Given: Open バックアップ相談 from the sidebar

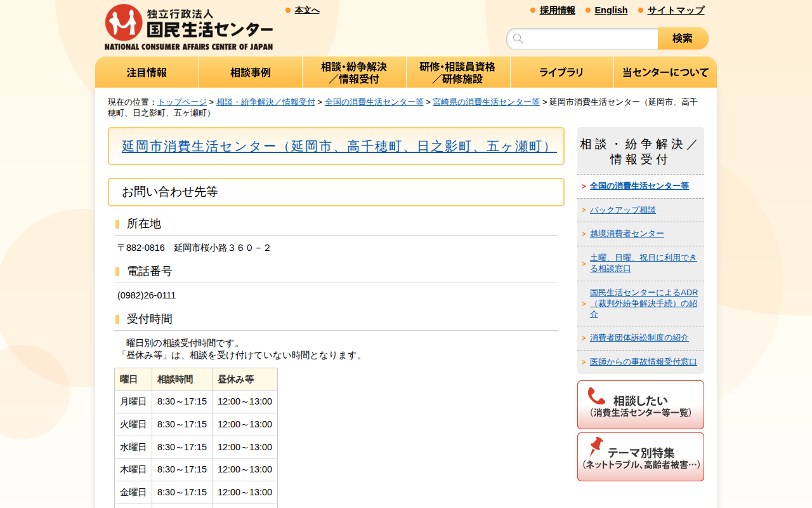Looking at the screenshot, I should (623, 210).
